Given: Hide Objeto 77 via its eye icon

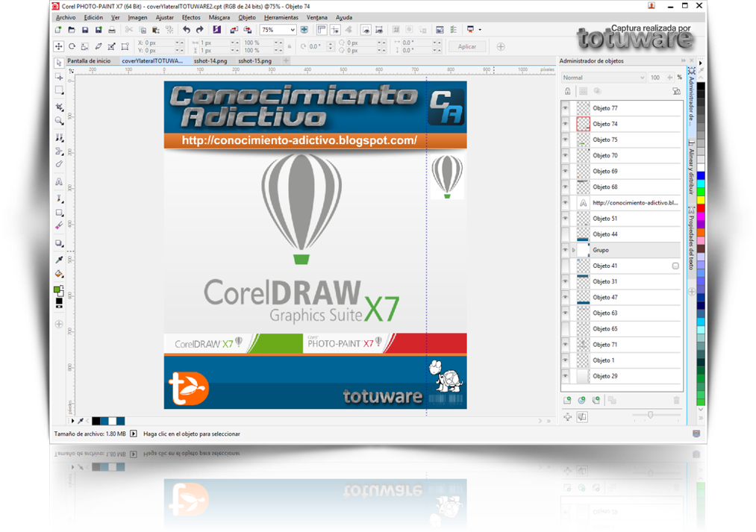Looking at the screenshot, I should [x=565, y=108].
